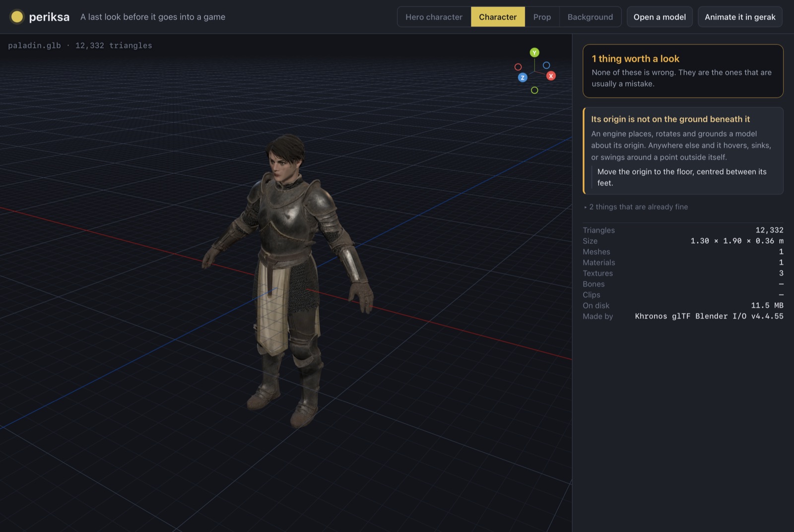The height and width of the screenshot is (532, 794).
Task: Click the Triangles value 12,332 in stats
Action: click(769, 230)
